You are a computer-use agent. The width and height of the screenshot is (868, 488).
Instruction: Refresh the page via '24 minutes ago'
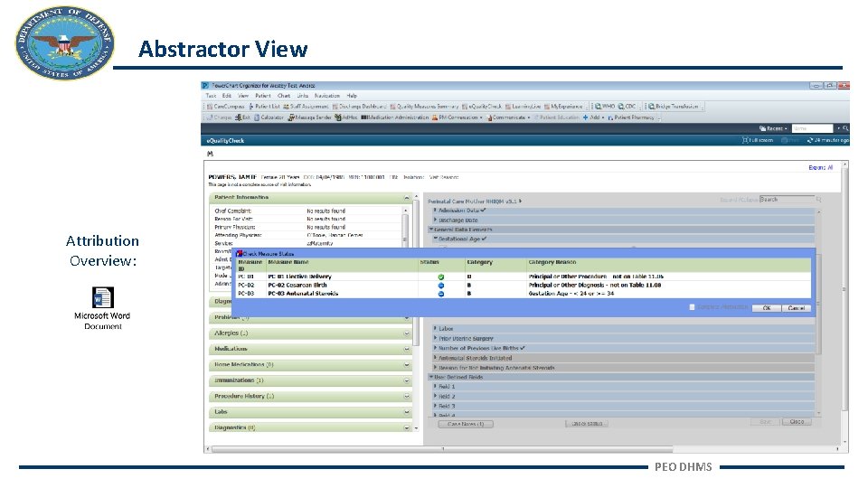[827, 141]
